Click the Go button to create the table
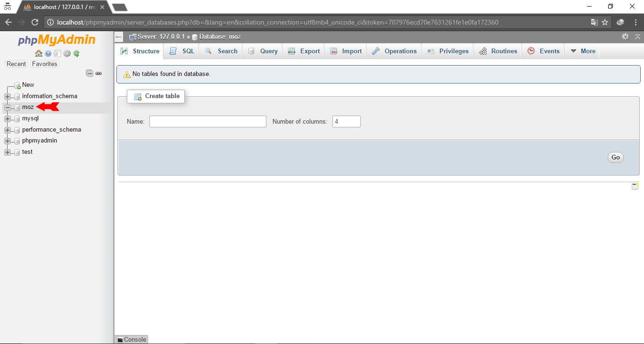The height and width of the screenshot is (344, 644). coord(615,157)
